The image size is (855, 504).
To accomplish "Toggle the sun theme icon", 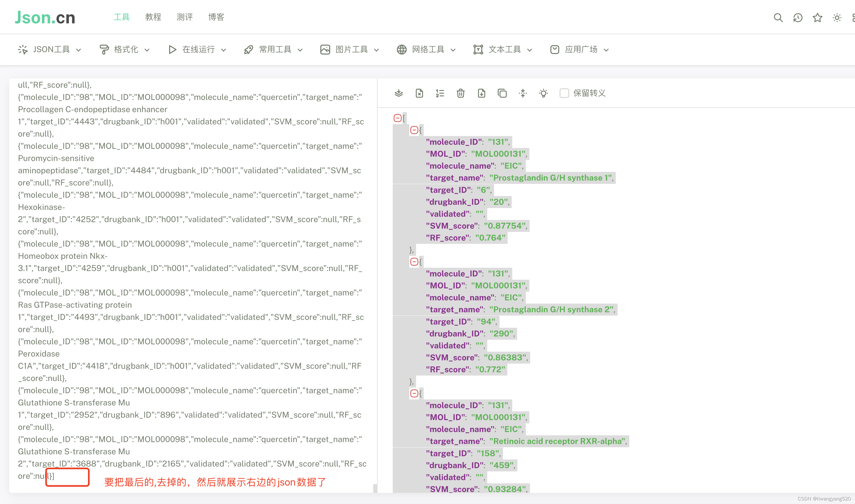I will pos(837,18).
